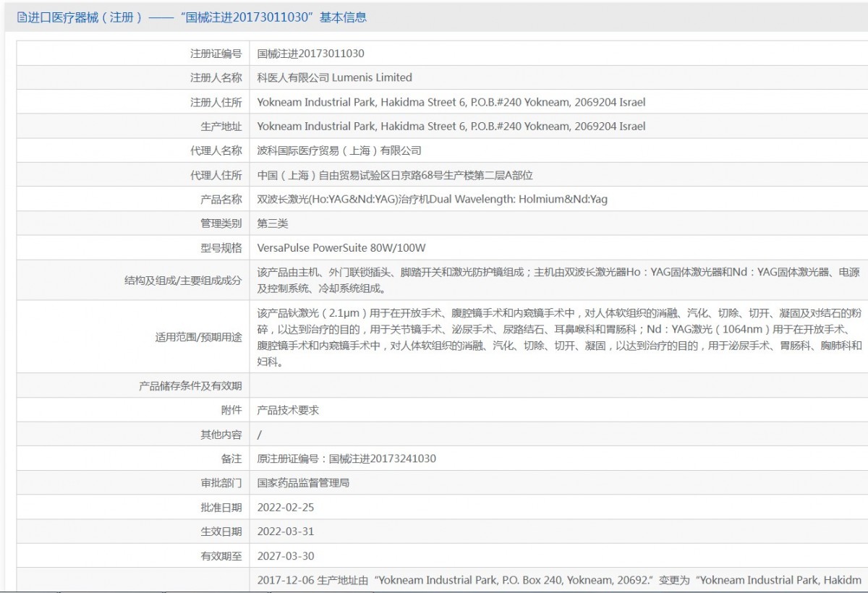Click the 结构及组成 description text
Image resolution: width=868 pixels, height=593 pixels.
click(x=558, y=280)
